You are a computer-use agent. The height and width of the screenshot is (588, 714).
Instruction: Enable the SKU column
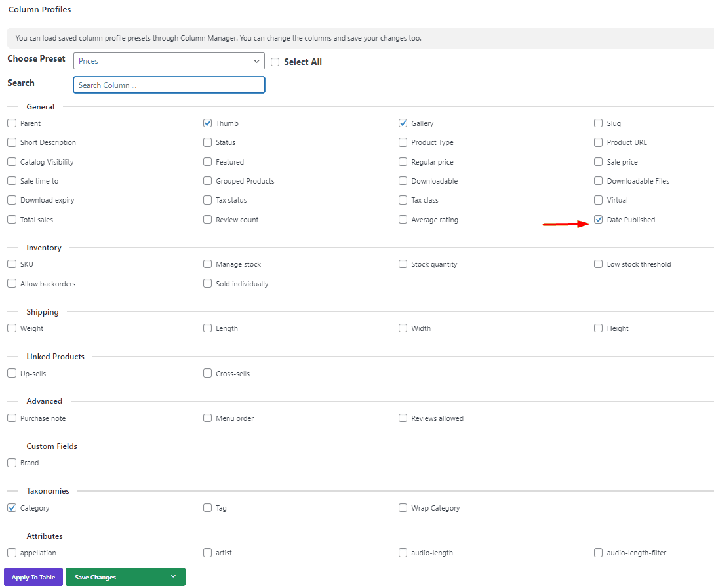11,264
